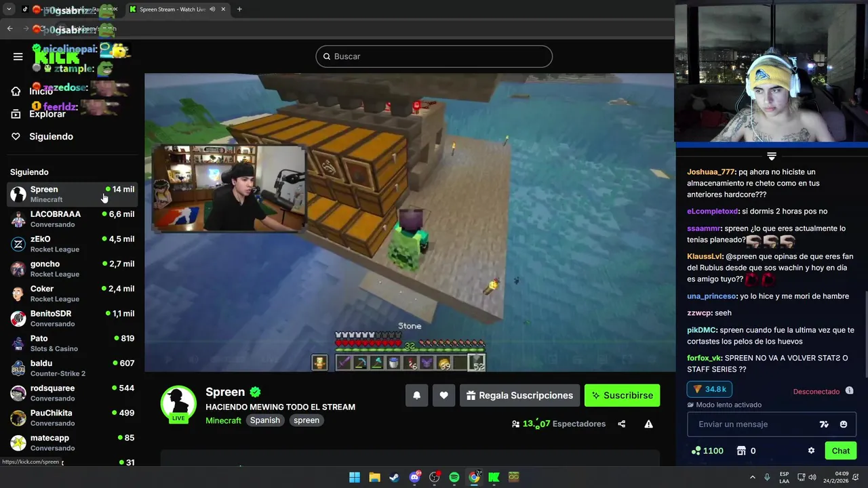Mute the Spreen Stream tab audio icon
Image resolution: width=868 pixels, height=488 pixels.
point(212,9)
